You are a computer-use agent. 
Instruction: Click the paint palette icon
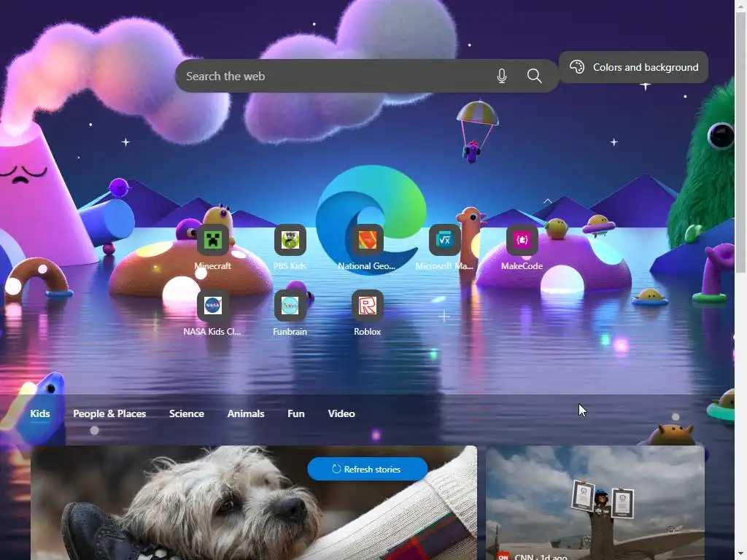click(x=577, y=67)
